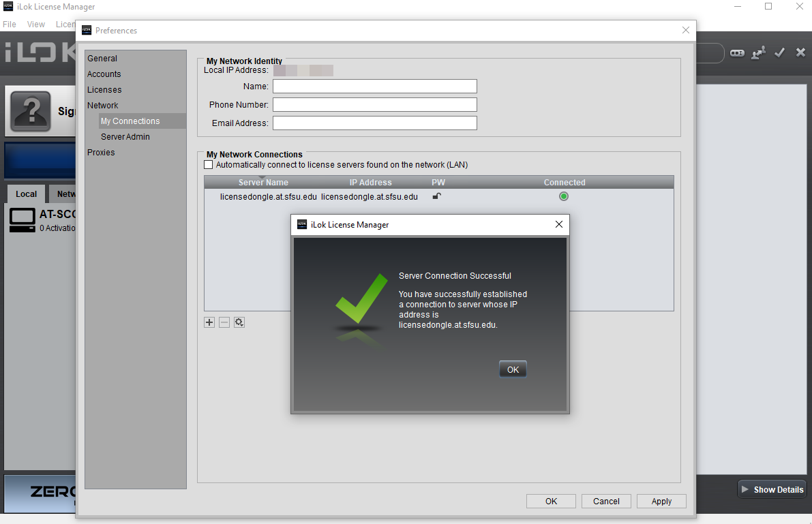The image size is (812, 524).
Task: Click Cancel in the Preferences dialog
Action: (606, 502)
